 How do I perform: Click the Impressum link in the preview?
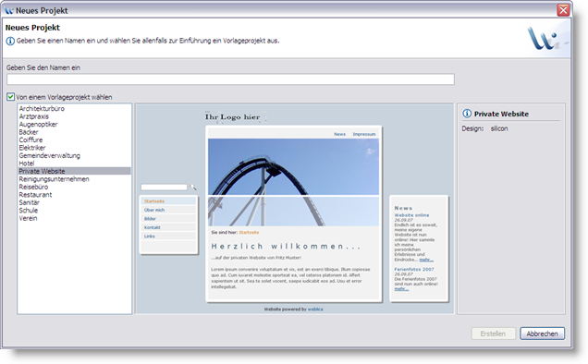pos(363,134)
